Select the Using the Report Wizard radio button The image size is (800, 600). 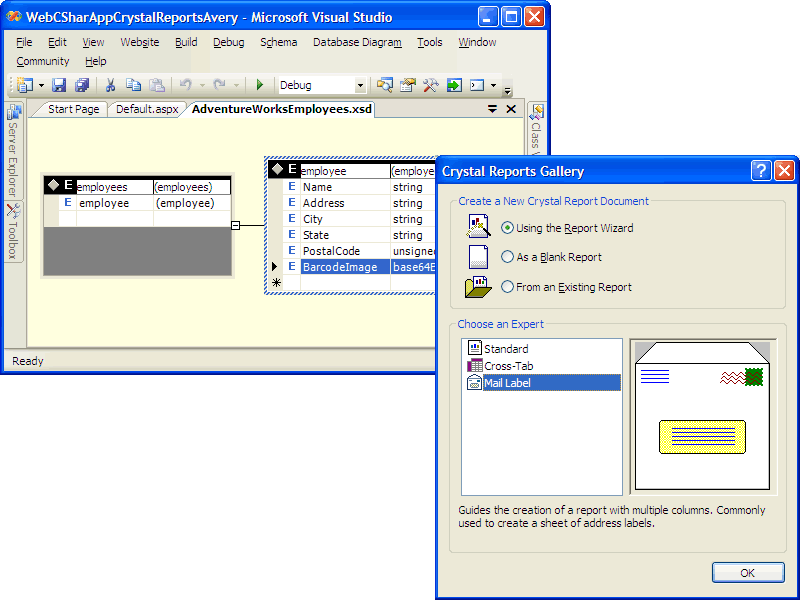[x=508, y=226]
